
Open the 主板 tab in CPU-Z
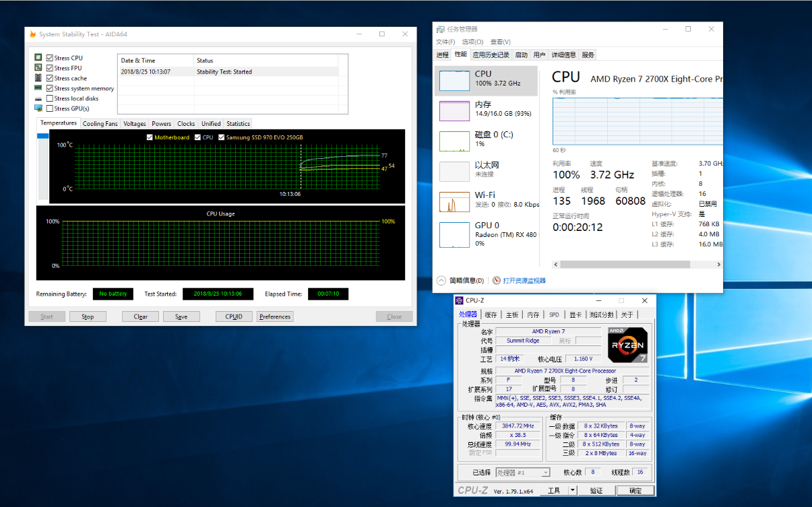pyautogui.click(x=512, y=314)
